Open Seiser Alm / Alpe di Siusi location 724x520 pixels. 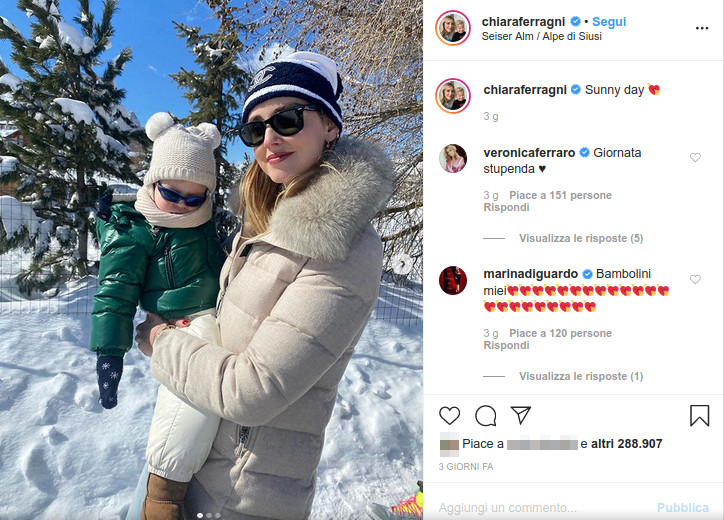point(542,36)
